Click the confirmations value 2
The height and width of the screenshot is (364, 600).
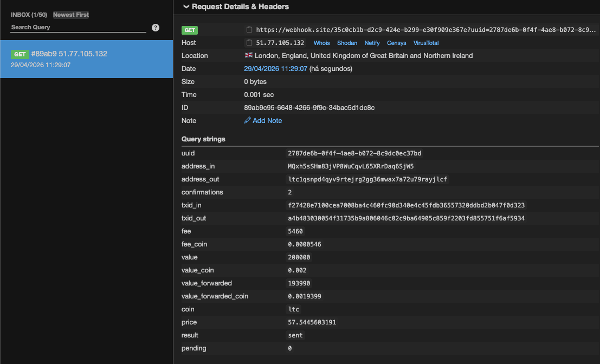pyautogui.click(x=289, y=192)
